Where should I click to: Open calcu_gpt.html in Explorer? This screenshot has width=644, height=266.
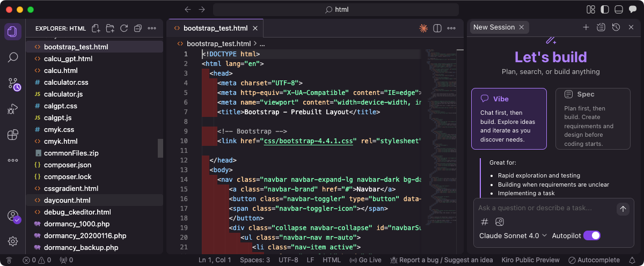point(68,59)
